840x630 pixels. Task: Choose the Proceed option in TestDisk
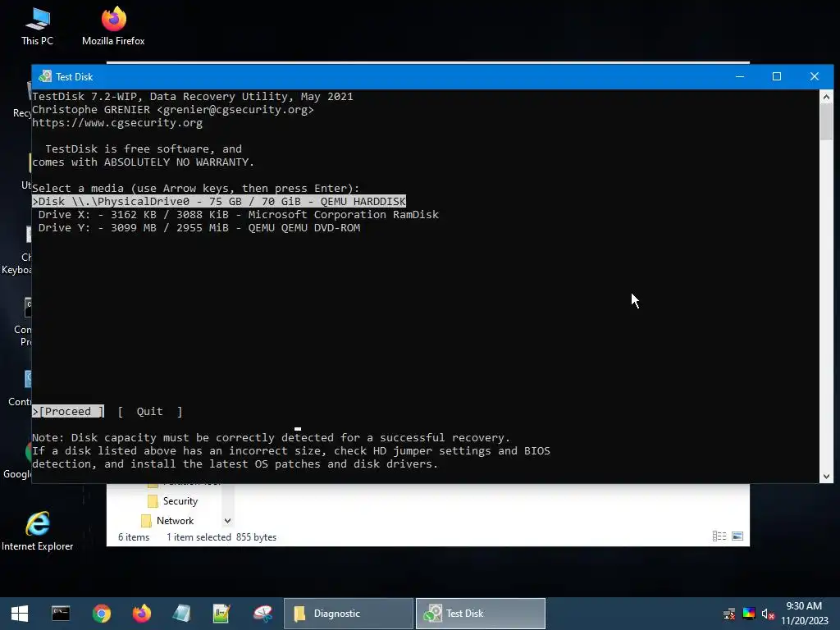click(x=68, y=412)
